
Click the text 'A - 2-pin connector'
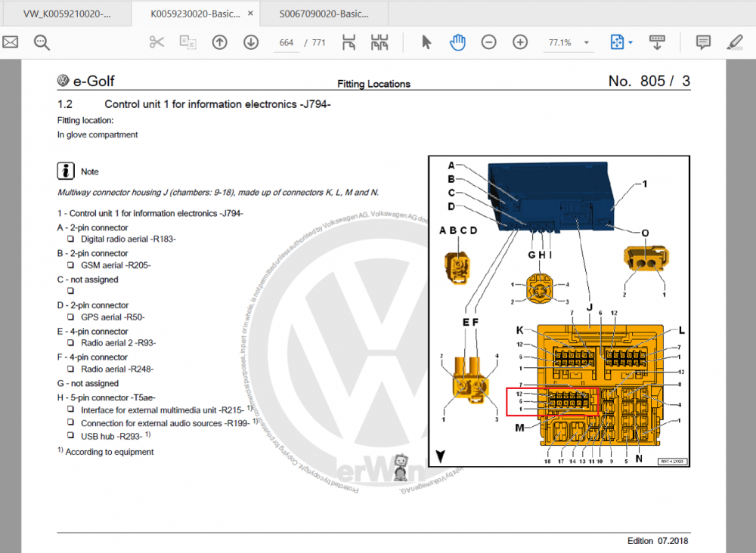[92, 227]
